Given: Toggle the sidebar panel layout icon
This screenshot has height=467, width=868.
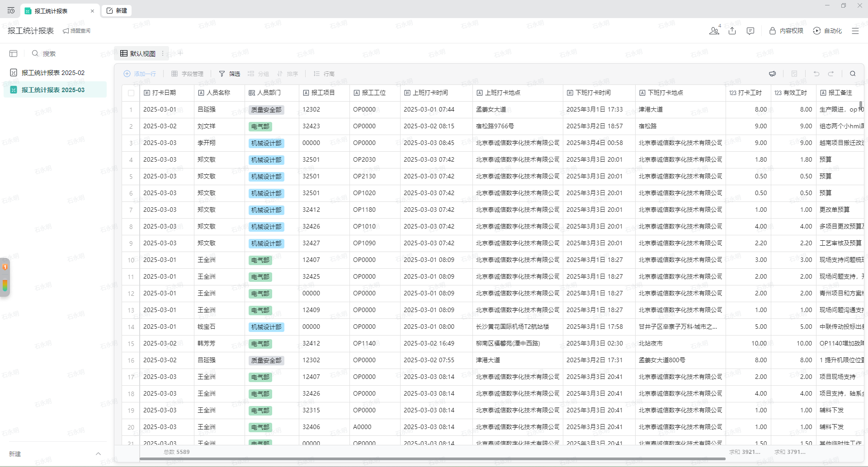Looking at the screenshot, I should coord(14,54).
